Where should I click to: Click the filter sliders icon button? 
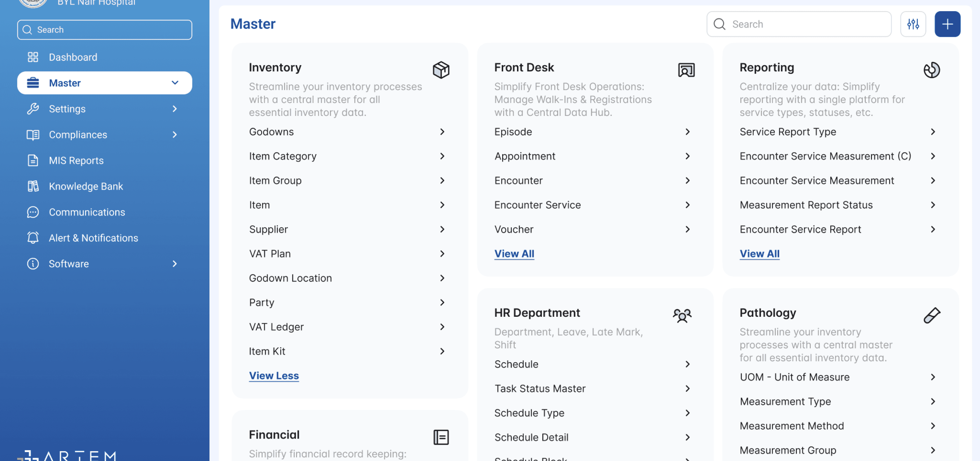click(913, 24)
